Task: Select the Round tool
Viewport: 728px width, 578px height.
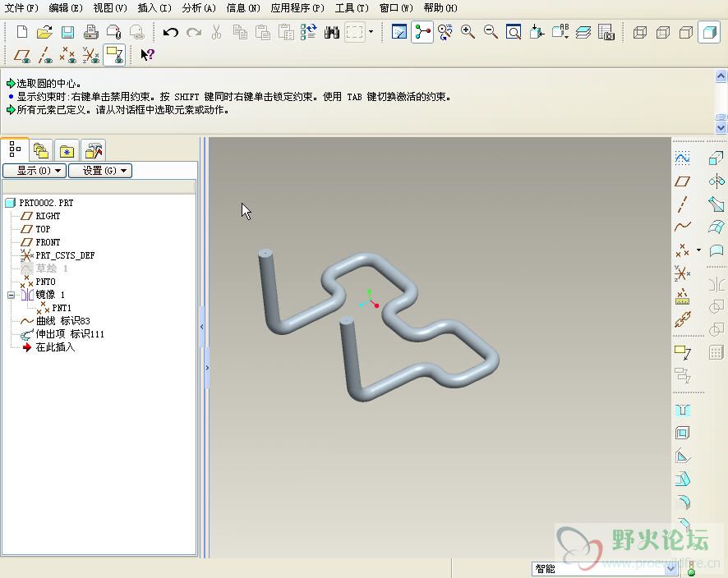Action: click(682, 502)
